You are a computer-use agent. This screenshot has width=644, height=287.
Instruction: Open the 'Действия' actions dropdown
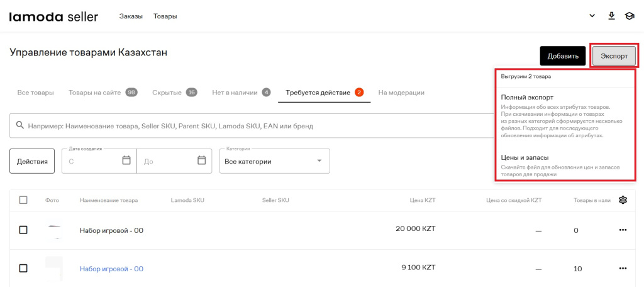click(x=32, y=161)
